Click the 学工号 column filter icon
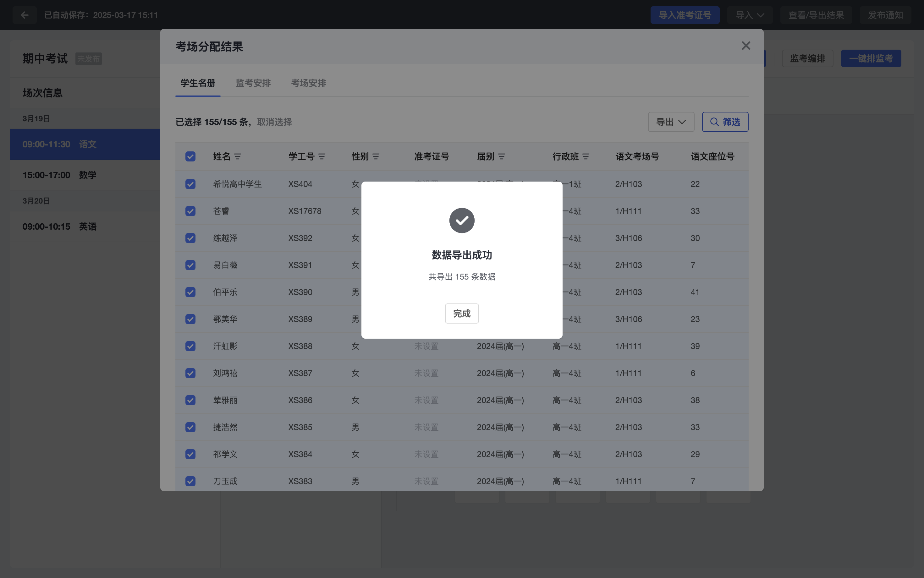The height and width of the screenshot is (578, 924). (322, 156)
